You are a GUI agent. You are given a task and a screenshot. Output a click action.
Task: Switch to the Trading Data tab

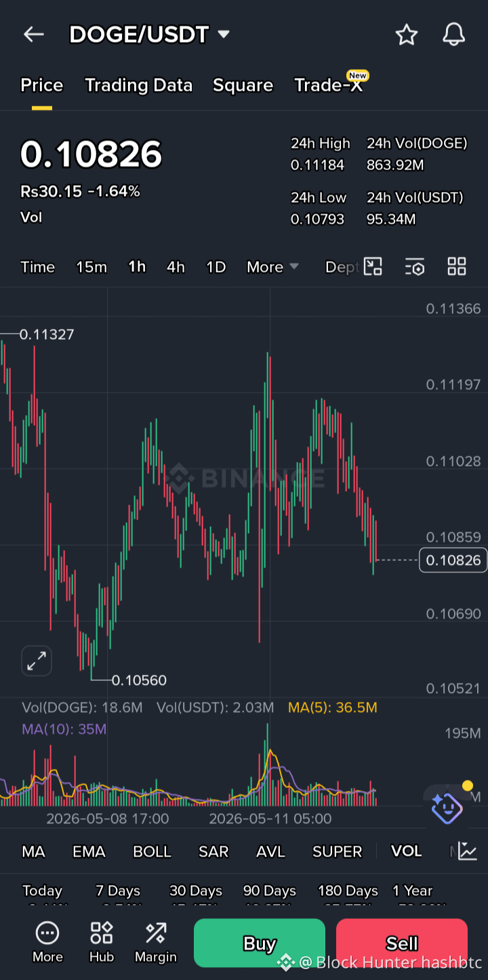point(138,85)
